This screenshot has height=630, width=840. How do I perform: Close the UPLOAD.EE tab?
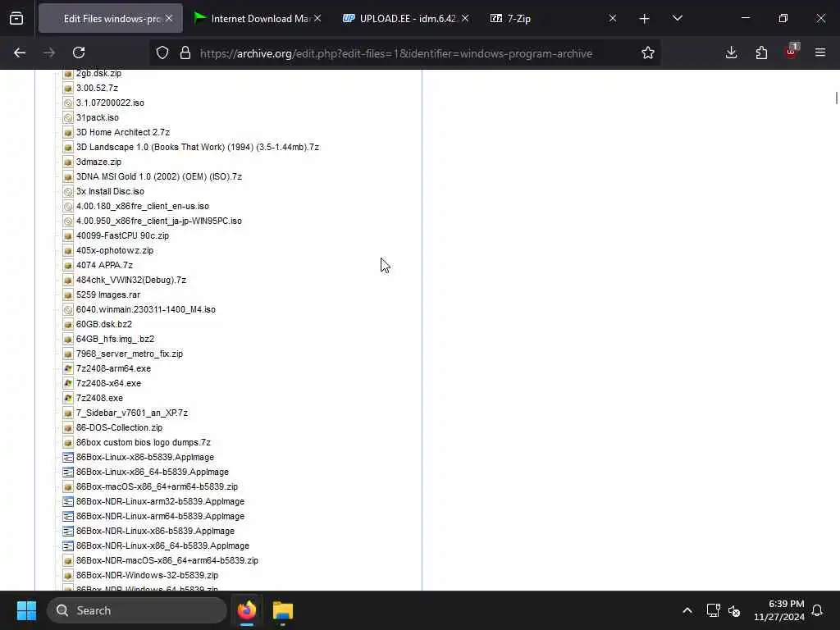pyautogui.click(x=465, y=19)
